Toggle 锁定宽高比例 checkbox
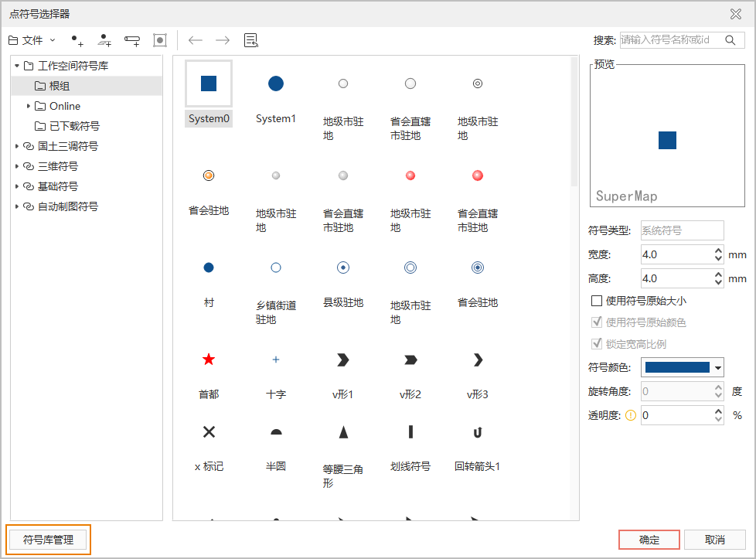 point(596,344)
